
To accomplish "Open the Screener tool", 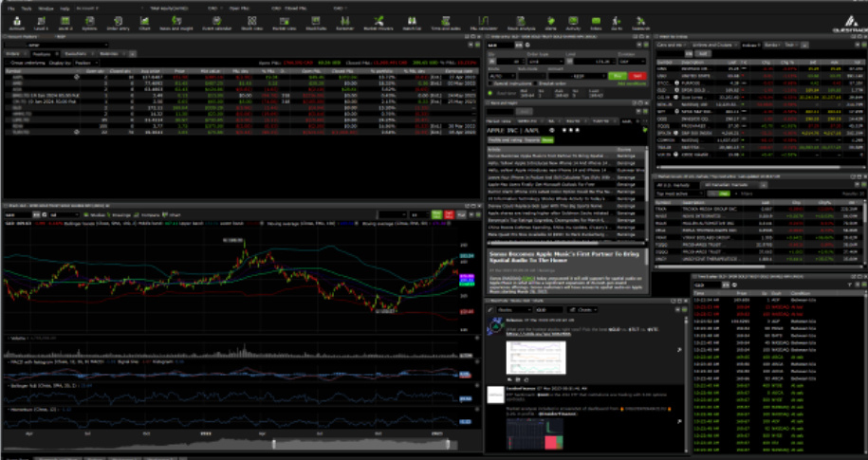I will coord(345,24).
